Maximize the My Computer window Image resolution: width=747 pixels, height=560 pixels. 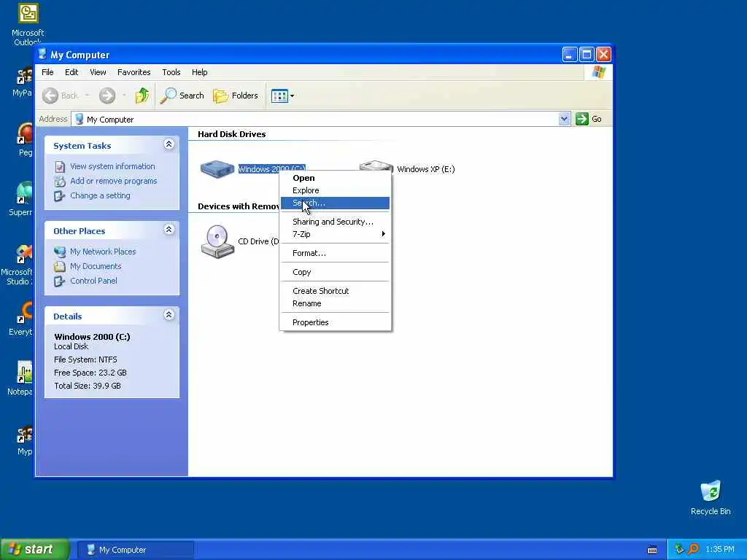pos(587,55)
